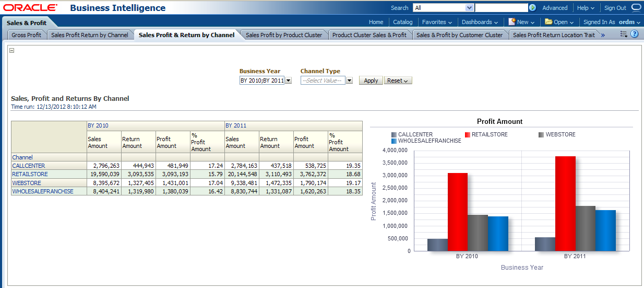Click the New document icon
The height and width of the screenshot is (288, 644).
click(512, 22)
